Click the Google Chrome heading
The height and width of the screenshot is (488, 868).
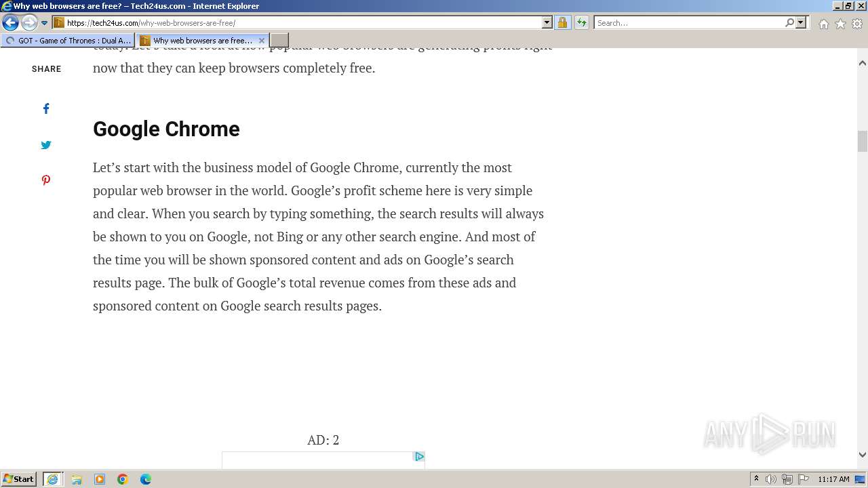(166, 129)
